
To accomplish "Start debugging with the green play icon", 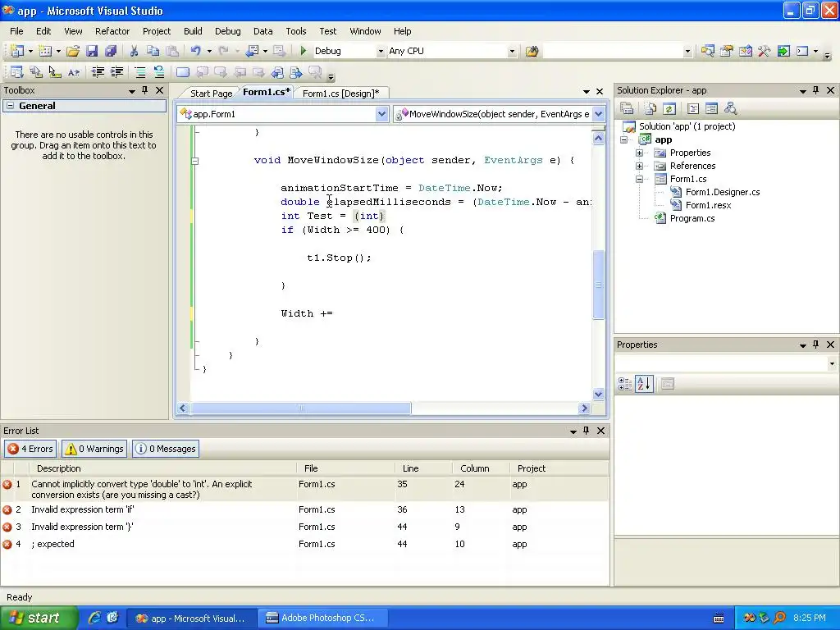I will pyautogui.click(x=304, y=51).
